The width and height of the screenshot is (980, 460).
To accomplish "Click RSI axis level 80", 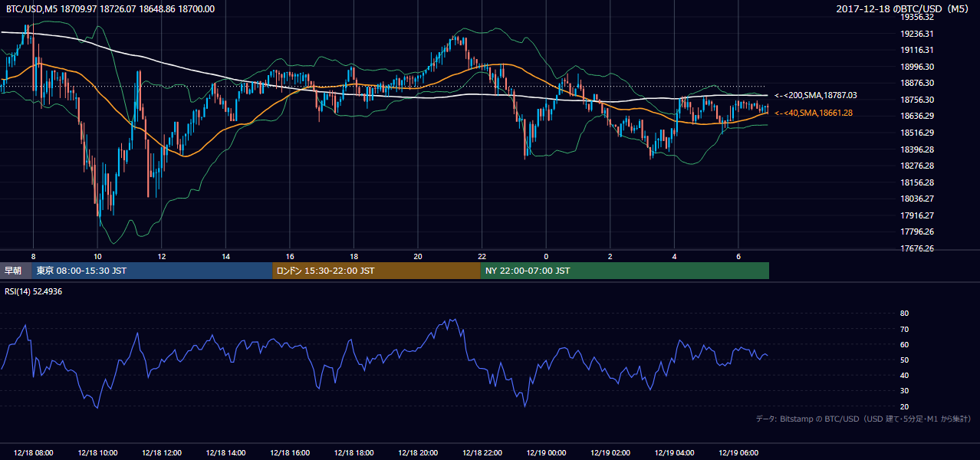I will [x=905, y=314].
